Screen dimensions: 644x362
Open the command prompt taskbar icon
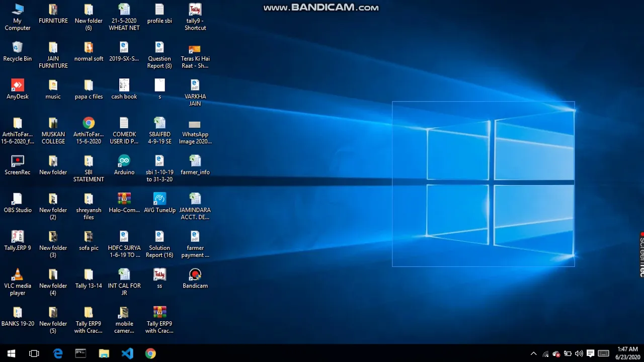tap(80, 353)
